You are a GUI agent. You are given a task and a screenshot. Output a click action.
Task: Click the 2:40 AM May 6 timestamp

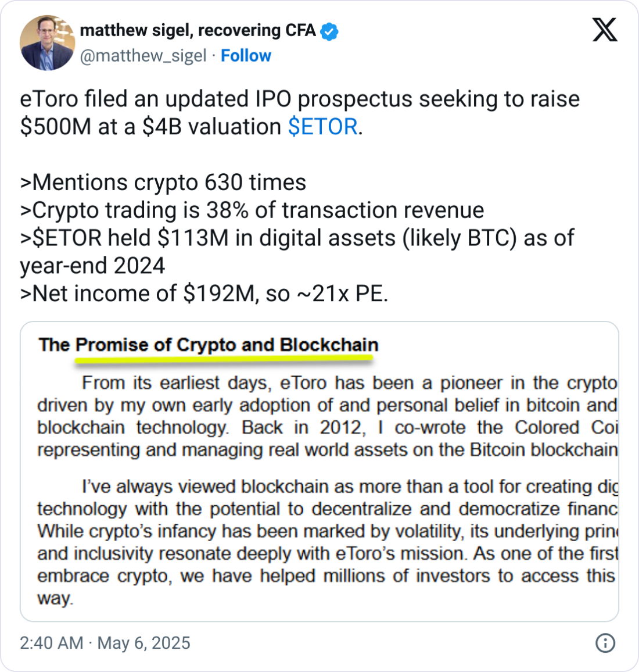105,643
